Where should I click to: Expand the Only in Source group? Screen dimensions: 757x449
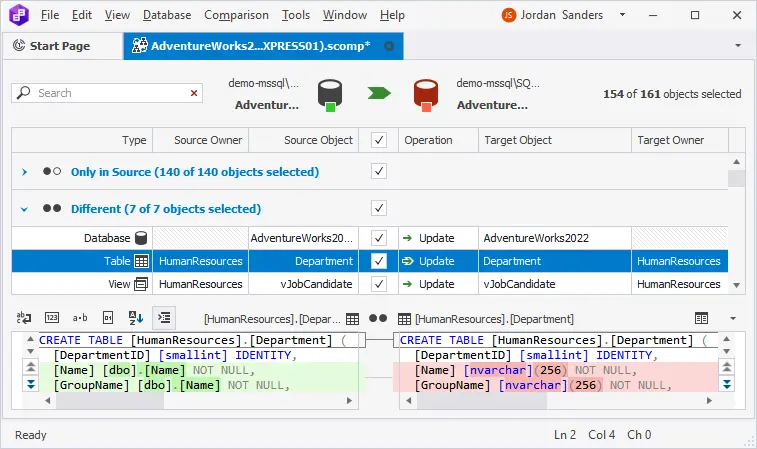coord(24,172)
